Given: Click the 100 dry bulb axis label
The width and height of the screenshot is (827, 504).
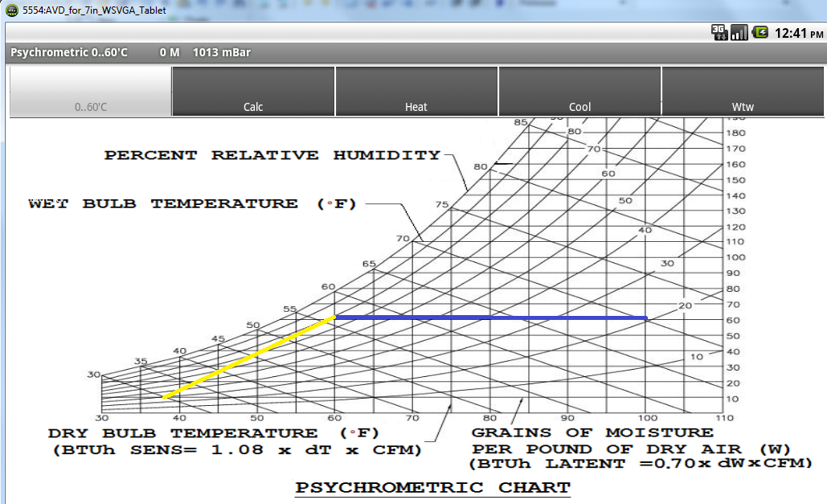Looking at the screenshot, I should [x=647, y=418].
